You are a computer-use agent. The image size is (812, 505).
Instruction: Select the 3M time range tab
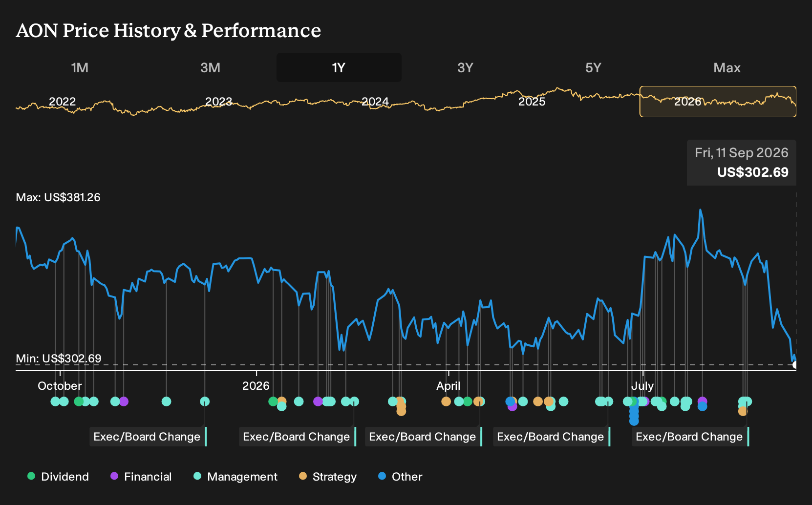click(x=210, y=67)
